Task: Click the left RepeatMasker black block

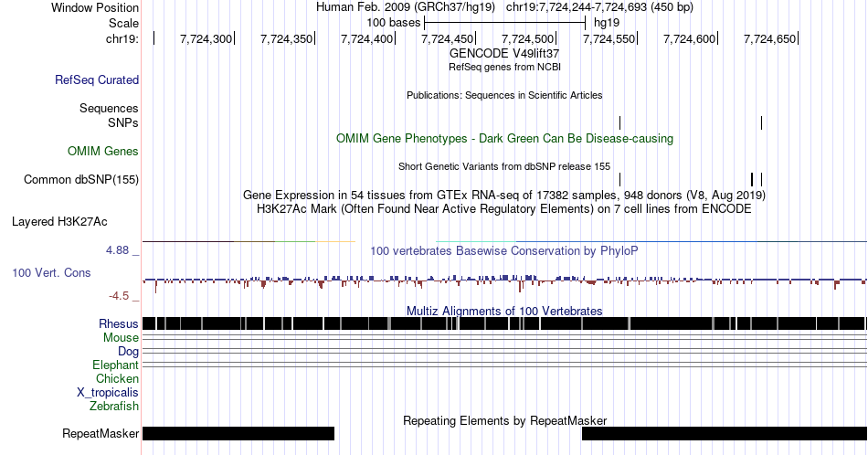Action: 238,433
